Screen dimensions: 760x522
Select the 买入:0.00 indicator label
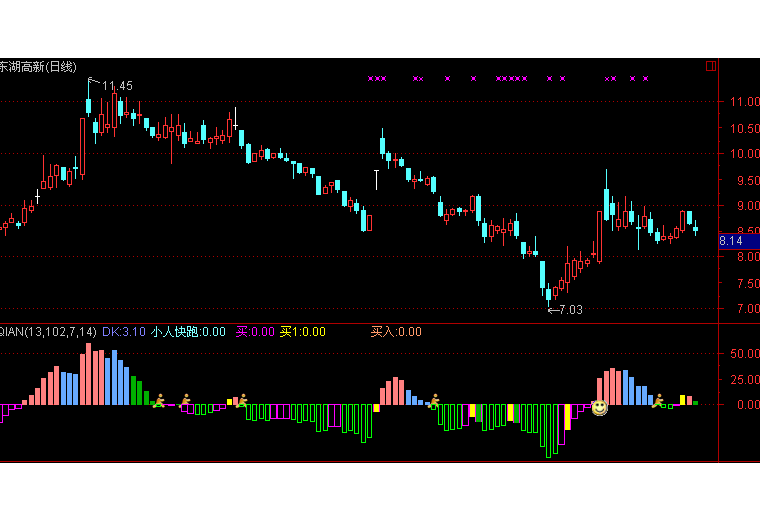[396, 332]
